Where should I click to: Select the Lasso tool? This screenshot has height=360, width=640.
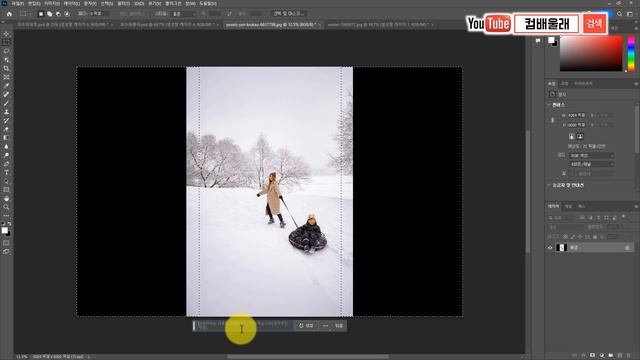pyautogui.click(x=6, y=51)
